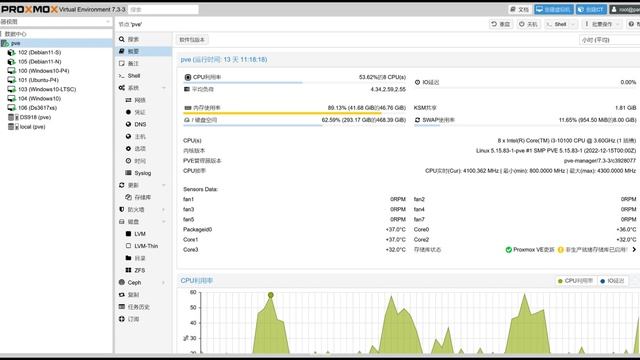Select VM 104 (Windows10)
This screenshot has height=360, width=640.
(x=56, y=98)
